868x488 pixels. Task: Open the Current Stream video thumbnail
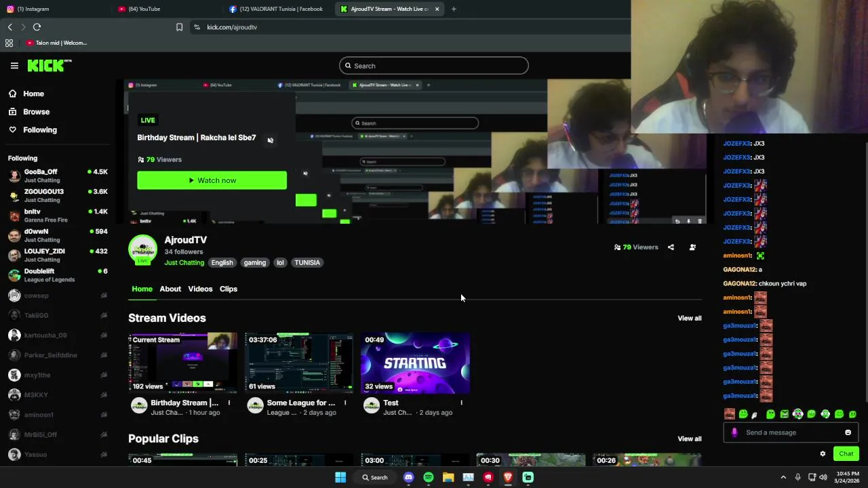click(183, 363)
